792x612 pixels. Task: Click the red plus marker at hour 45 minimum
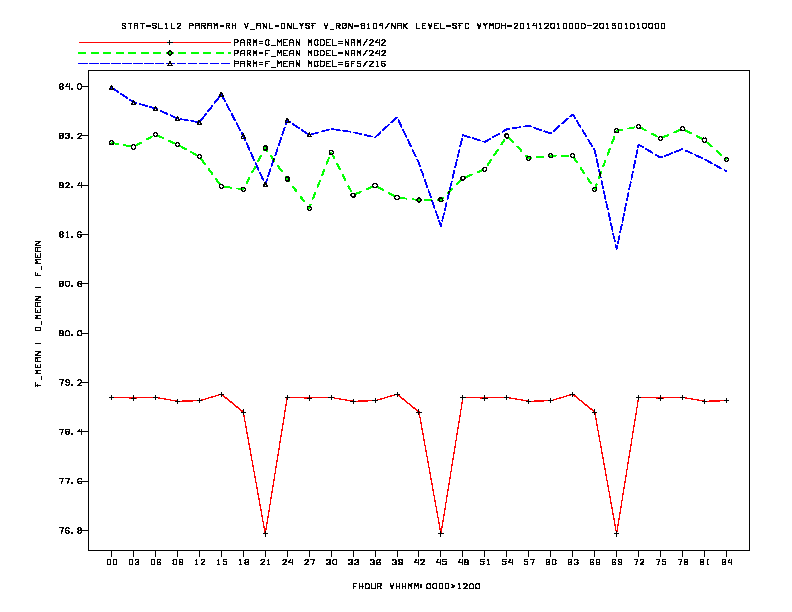click(x=441, y=534)
